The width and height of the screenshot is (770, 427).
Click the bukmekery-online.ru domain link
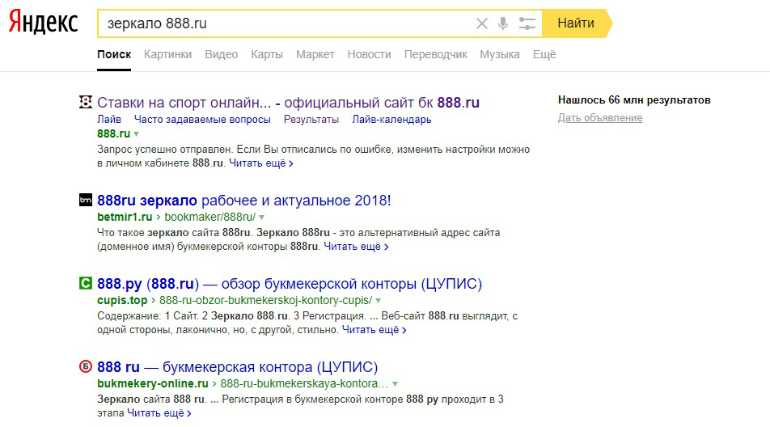tap(153, 384)
